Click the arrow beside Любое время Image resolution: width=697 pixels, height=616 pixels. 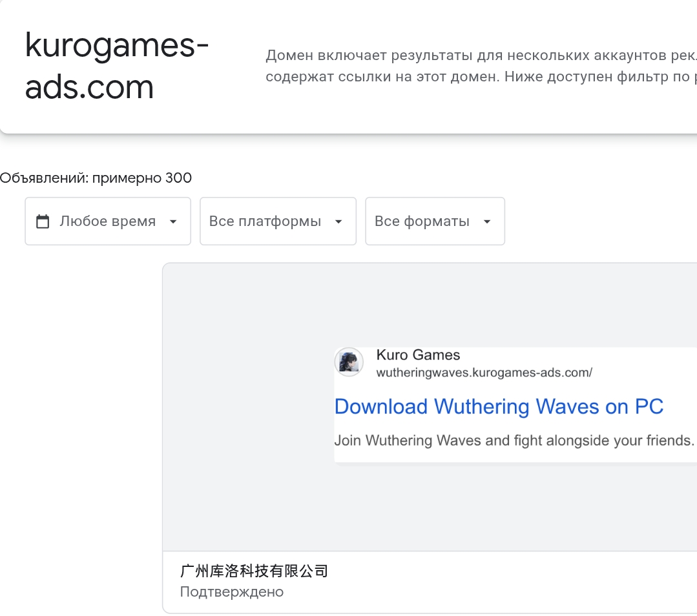pyautogui.click(x=173, y=221)
